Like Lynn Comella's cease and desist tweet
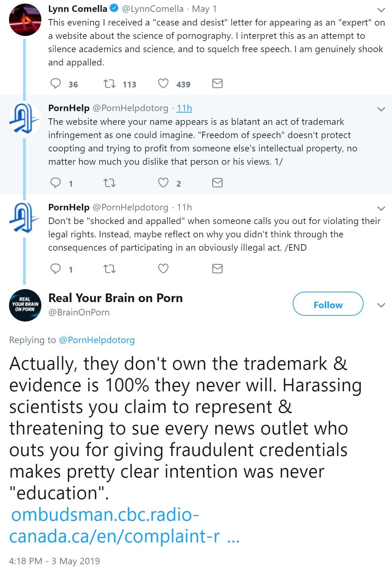392x570 pixels. [163, 84]
